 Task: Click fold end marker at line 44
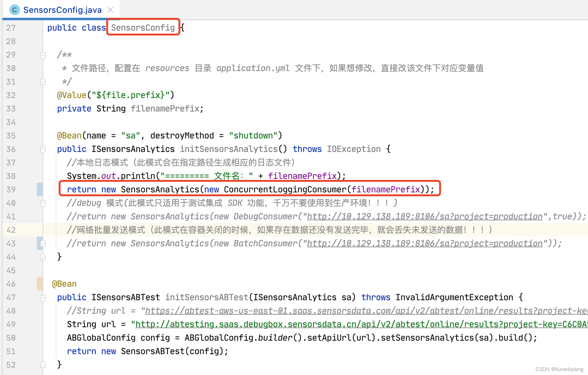[x=43, y=257]
